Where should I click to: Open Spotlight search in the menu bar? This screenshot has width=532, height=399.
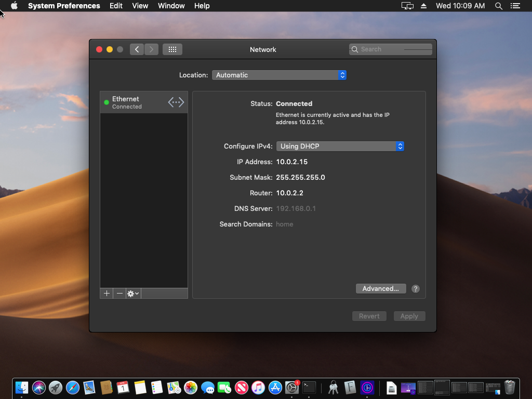click(x=499, y=6)
